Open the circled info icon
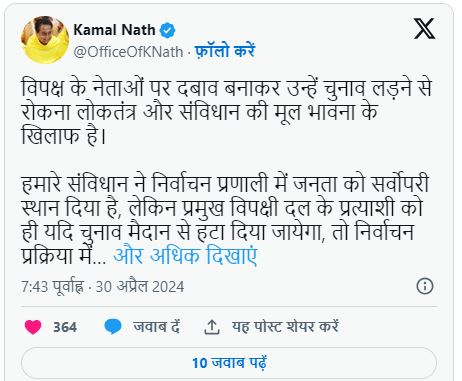 click(x=425, y=286)
